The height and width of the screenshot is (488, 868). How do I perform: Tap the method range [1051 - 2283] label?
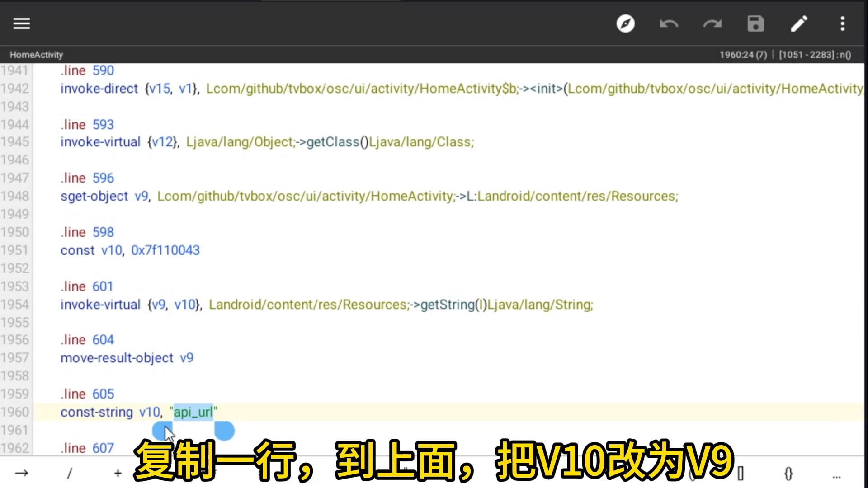click(815, 55)
